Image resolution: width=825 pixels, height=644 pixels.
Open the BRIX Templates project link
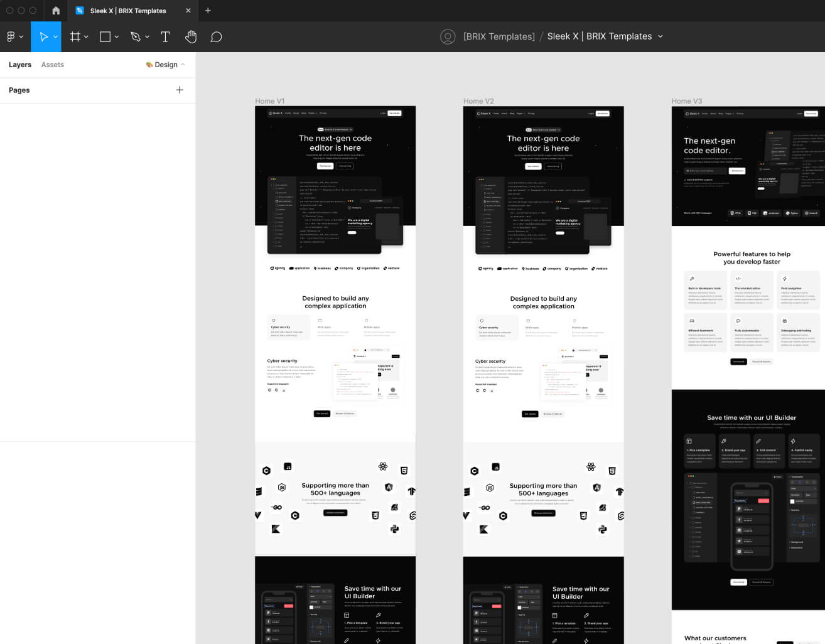(499, 36)
